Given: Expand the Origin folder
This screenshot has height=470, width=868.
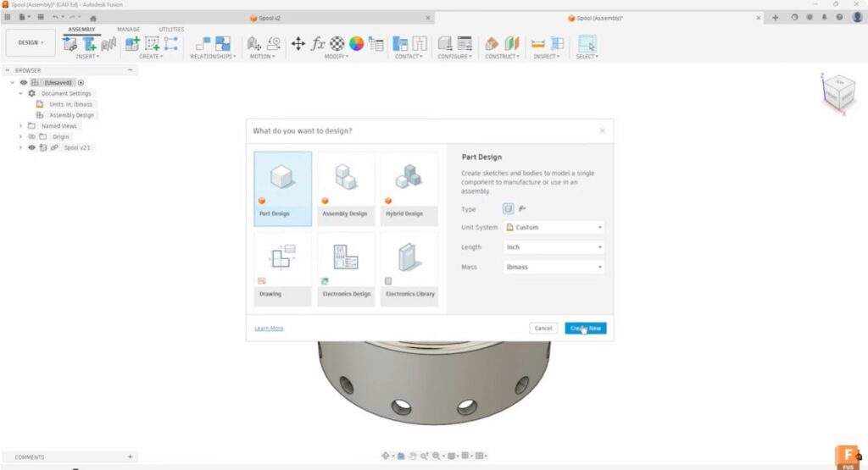Looking at the screenshot, I should (x=21, y=136).
